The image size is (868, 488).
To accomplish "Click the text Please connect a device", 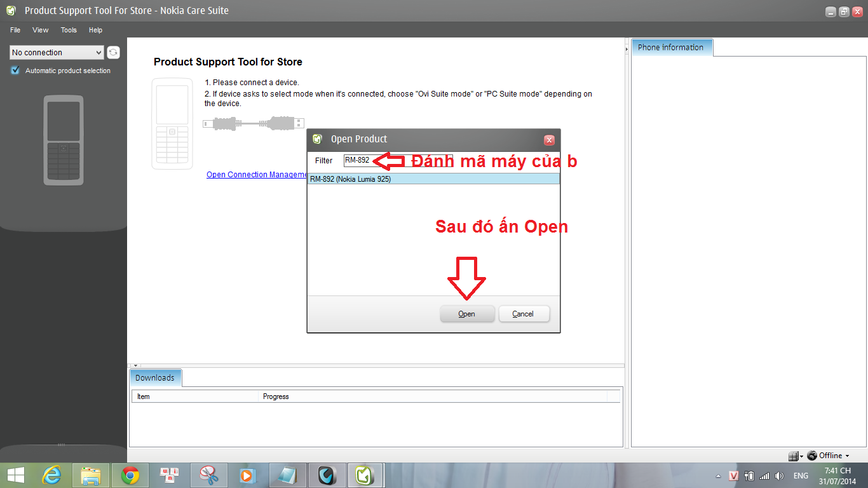I will point(256,83).
